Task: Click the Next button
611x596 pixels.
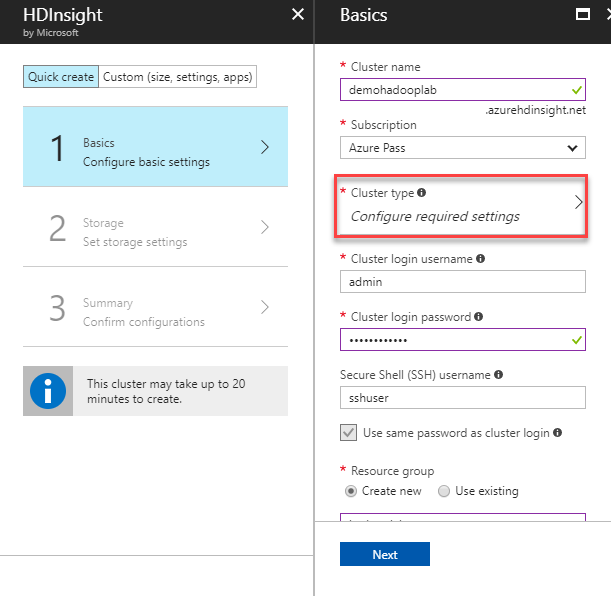Action: pyautogui.click(x=385, y=554)
